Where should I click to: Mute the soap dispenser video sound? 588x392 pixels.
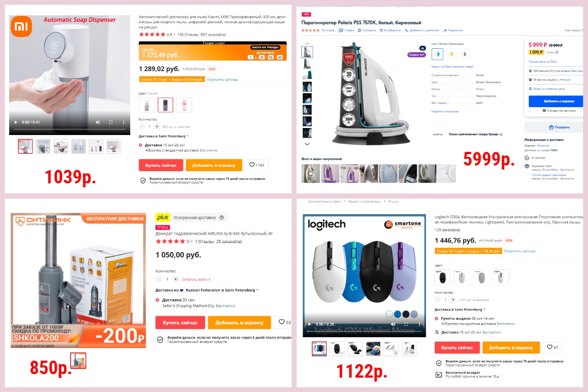(98, 122)
